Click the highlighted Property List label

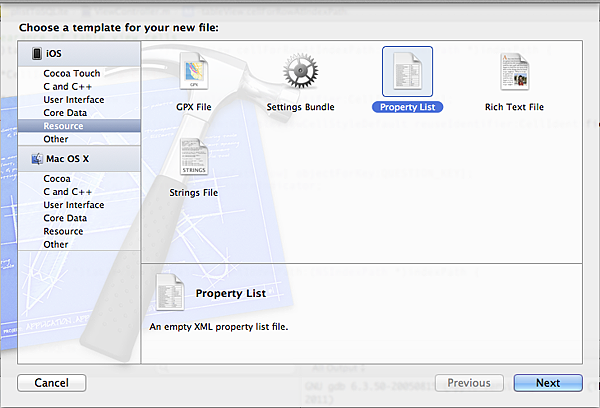coord(408,107)
